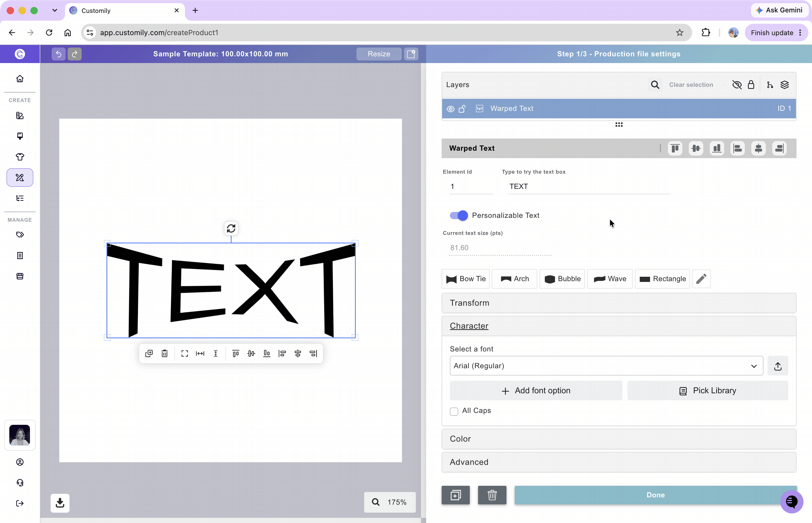This screenshot has width=812, height=523.
Task: Click the rotate handle above the warped text
Action: 231,229
